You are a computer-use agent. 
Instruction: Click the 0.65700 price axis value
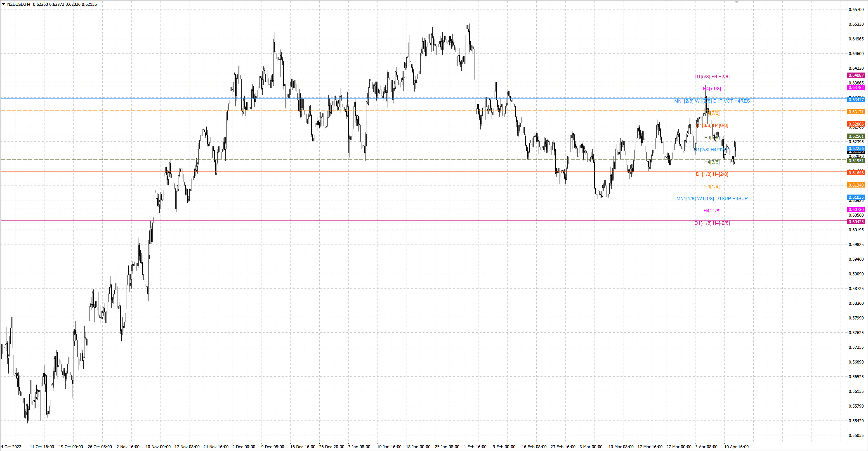[x=856, y=9]
